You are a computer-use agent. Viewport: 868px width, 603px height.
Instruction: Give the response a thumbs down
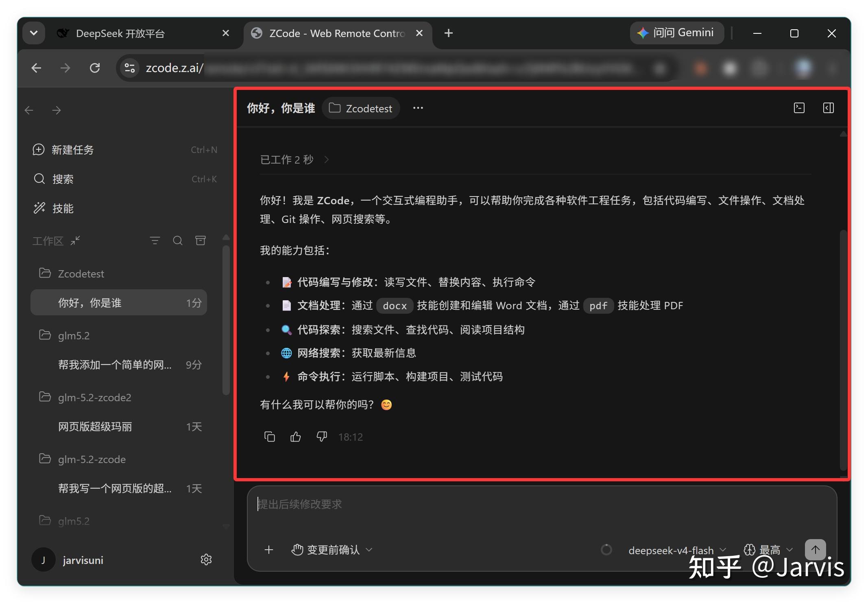(322, 437)
